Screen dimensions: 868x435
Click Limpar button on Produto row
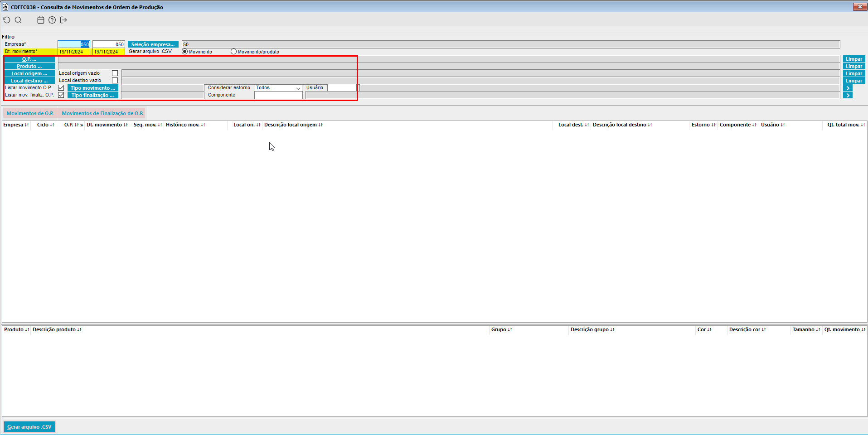point(854,66)
